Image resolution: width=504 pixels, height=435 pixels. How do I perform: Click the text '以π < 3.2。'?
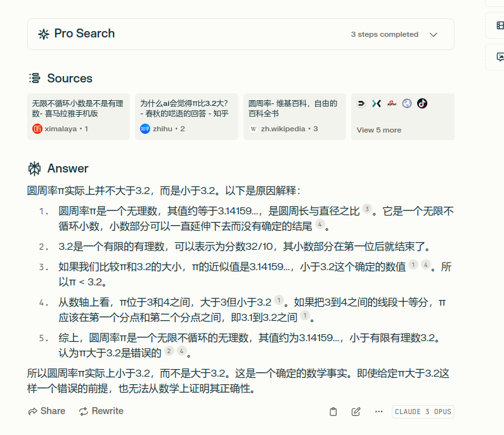[83, 282]
